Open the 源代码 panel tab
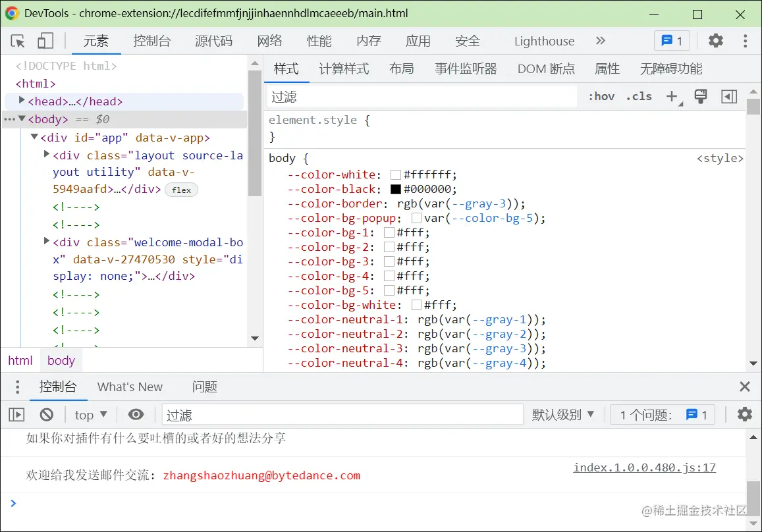762x532 pixels. click(x=214, y=41)
